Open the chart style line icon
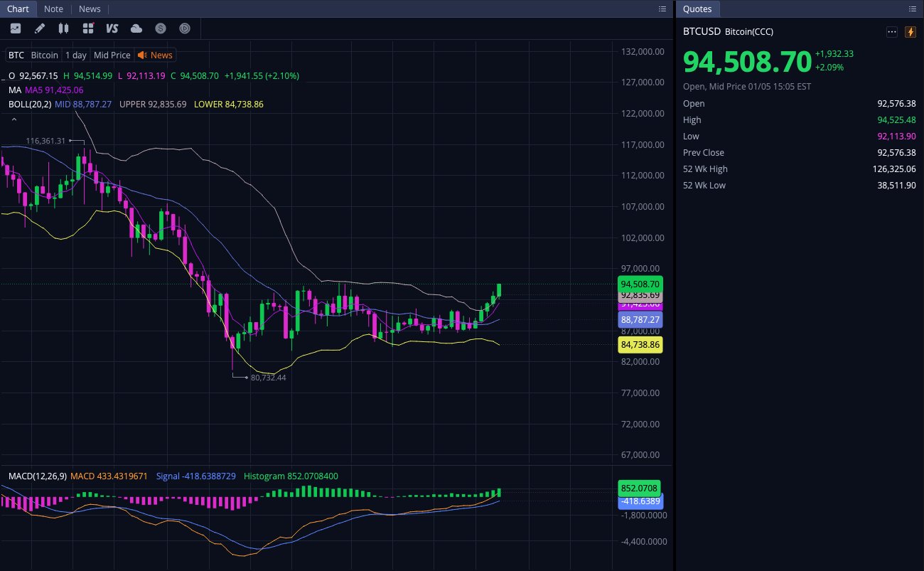This screenshot has height=571, width=924. [x=16, y=28]
